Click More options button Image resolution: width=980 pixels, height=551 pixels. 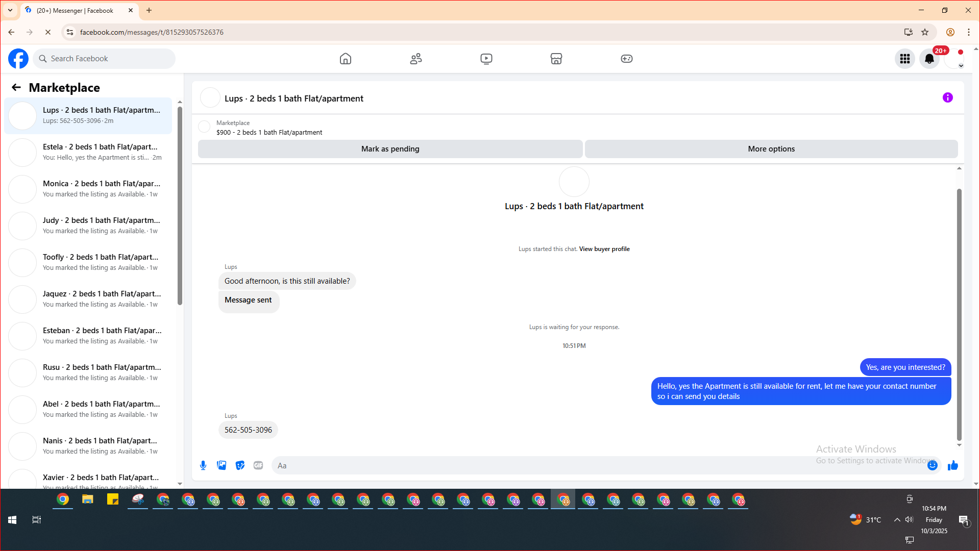771,149
